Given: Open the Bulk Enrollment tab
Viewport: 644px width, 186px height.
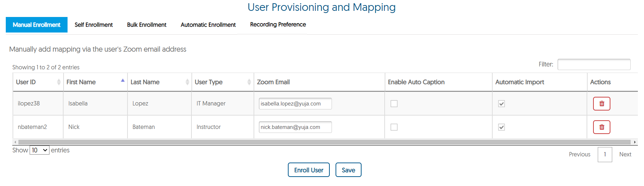Looking at the screenshot, I should (147, 25).
